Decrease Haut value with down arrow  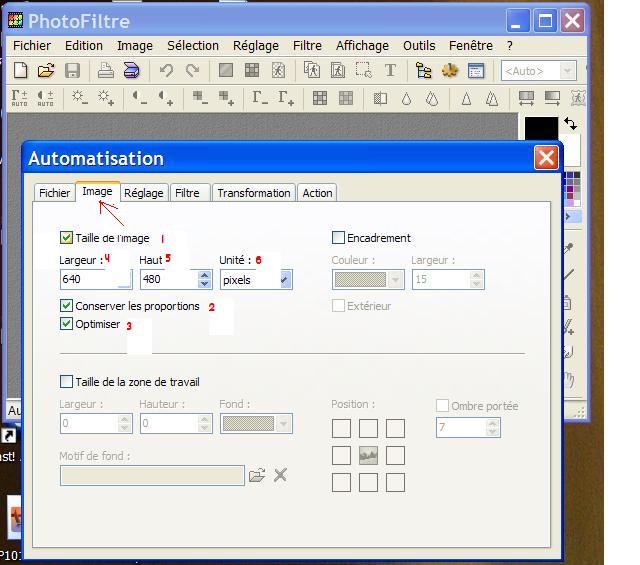204,284
